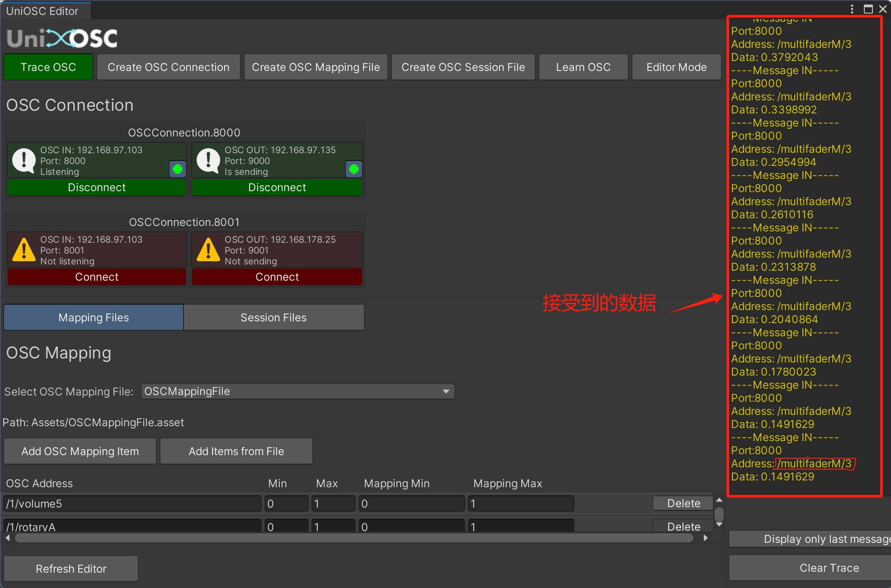Toggle Editor Mode
The height and width of the screenshot is (588, 891).
tap(676, 67)
